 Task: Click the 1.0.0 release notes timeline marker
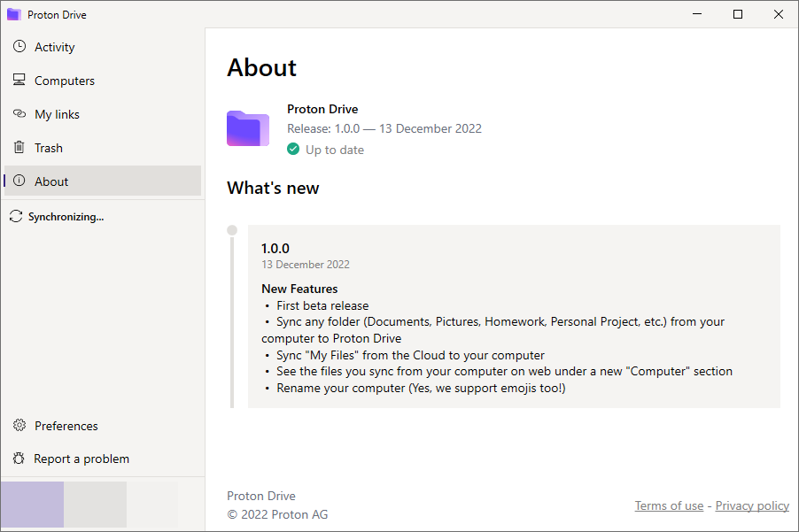coord(232,230)
